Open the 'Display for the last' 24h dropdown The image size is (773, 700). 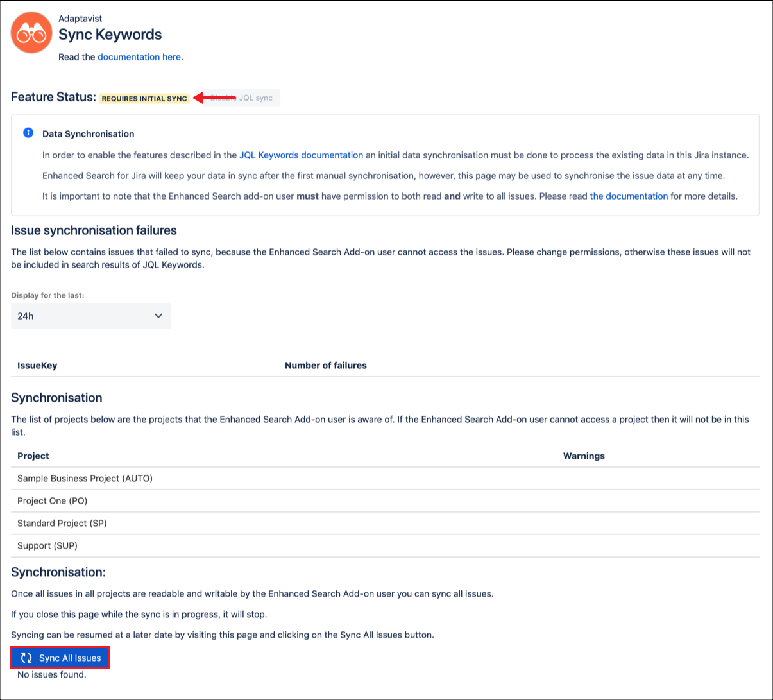(x=91, y=316)
